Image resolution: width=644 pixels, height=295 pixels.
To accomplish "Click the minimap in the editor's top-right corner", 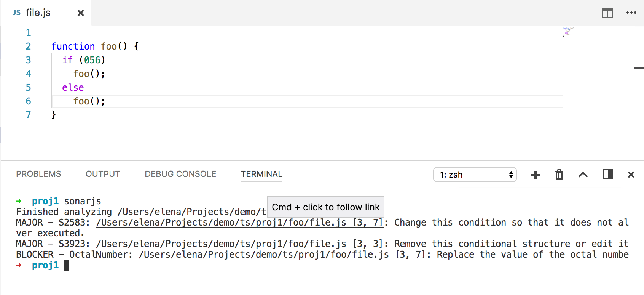I will click(x=568, y=31).
